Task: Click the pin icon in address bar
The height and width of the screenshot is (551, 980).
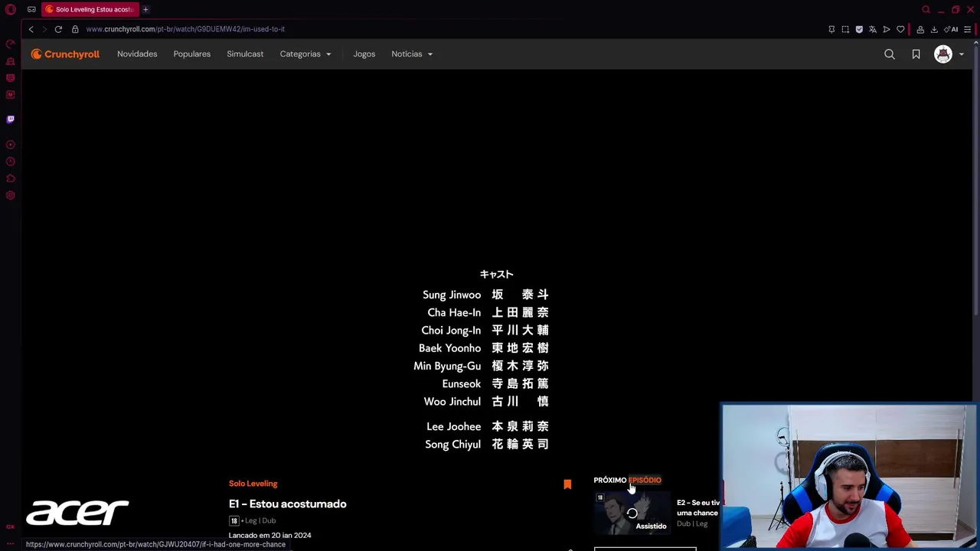Action: point(831,29)
